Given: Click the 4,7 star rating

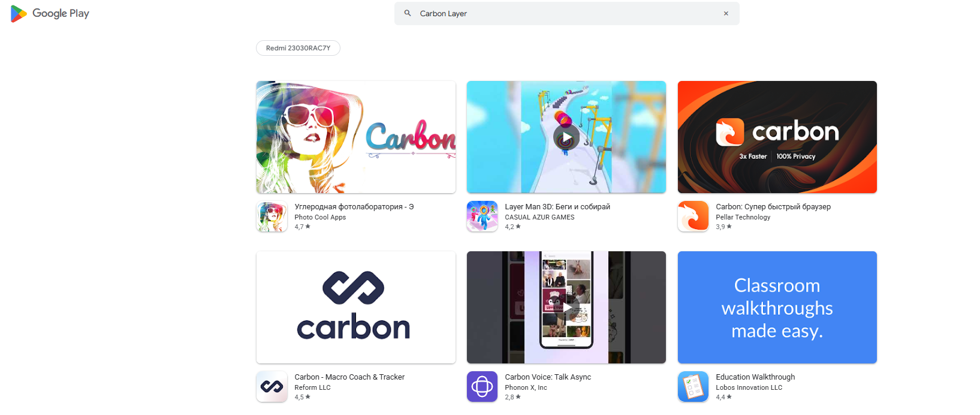Looking at the screenshot, I should 302,227.
